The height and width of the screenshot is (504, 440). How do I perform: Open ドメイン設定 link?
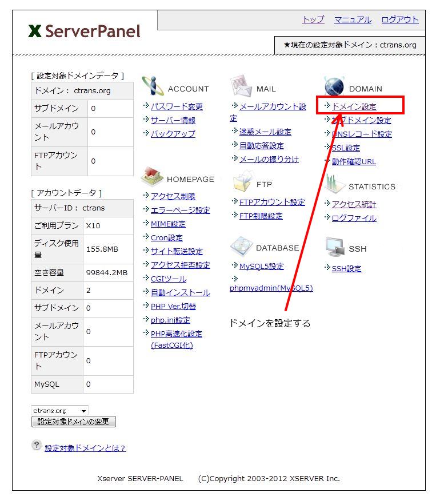354,106
